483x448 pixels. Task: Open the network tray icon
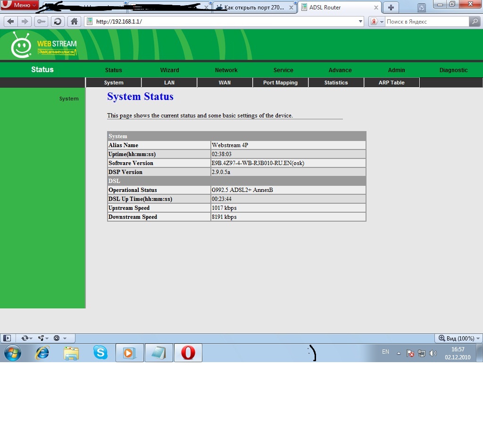[421, 353]
